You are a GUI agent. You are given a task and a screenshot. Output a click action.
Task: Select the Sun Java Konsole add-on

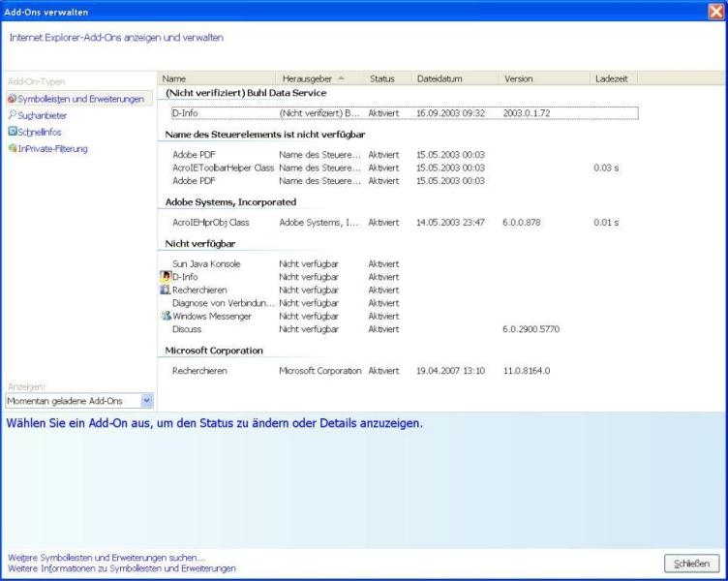(x=405, y=263)
